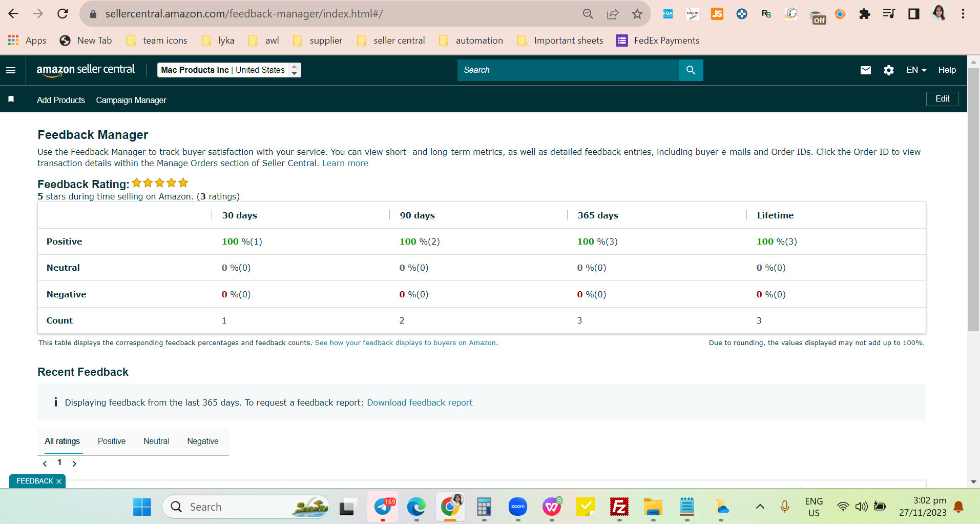The image size is (980, 524).
Task: Focus the Seller Central search field
Action: click(x=568, y=70)
